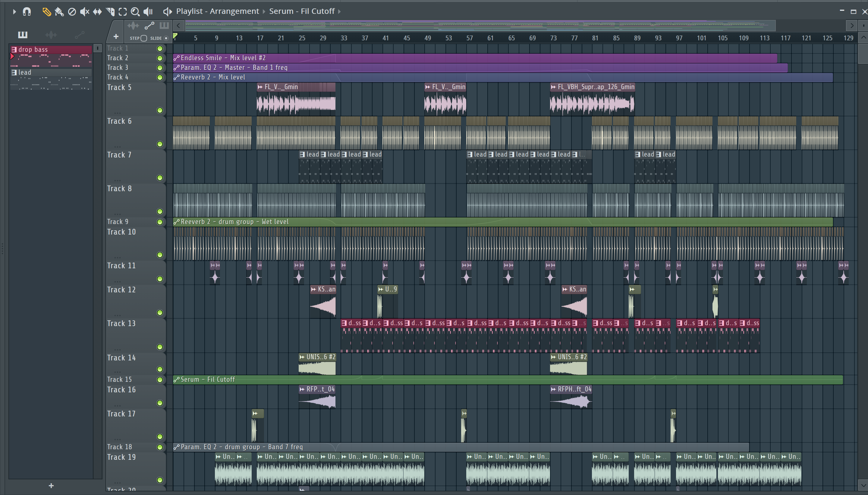
Task: Mute Track 9 using its green light
Action: (x=159, y=222)
